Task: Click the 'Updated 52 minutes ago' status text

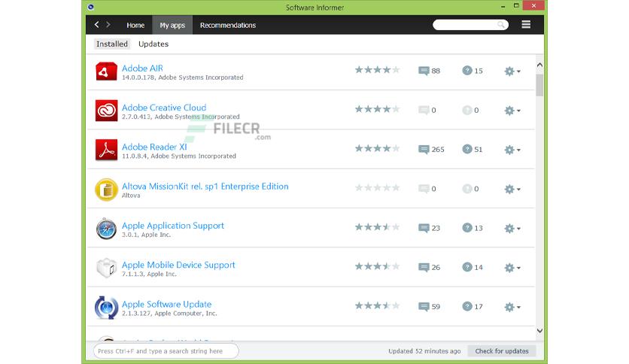Action: 424,351
